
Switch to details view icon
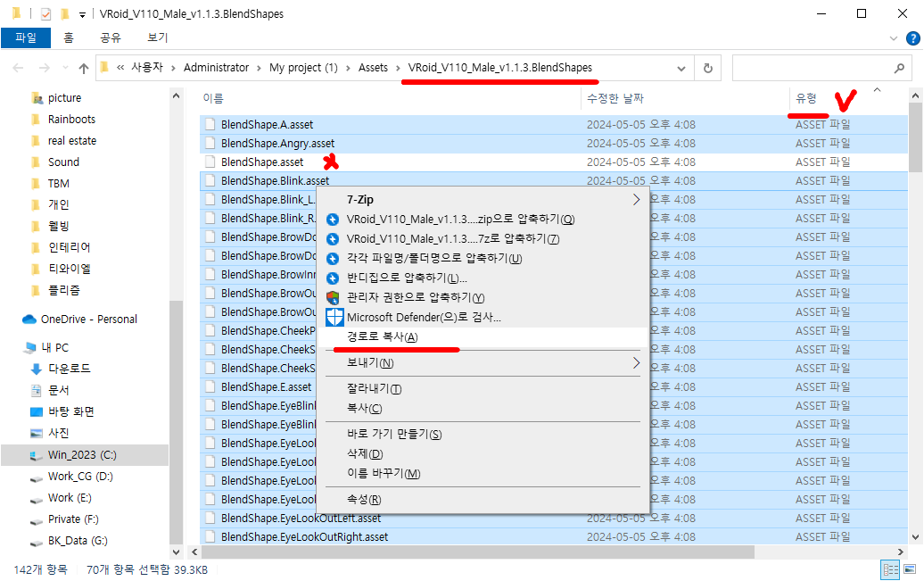point(890,569)
